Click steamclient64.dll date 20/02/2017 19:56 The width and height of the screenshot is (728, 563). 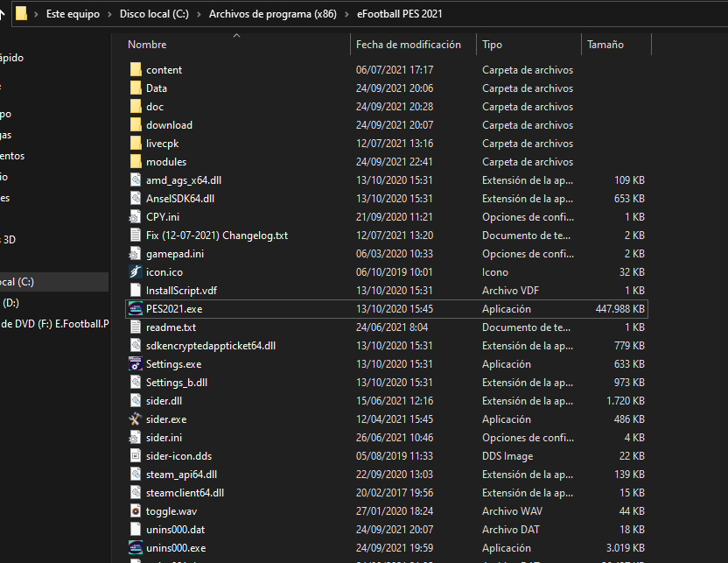pos(394,493)
